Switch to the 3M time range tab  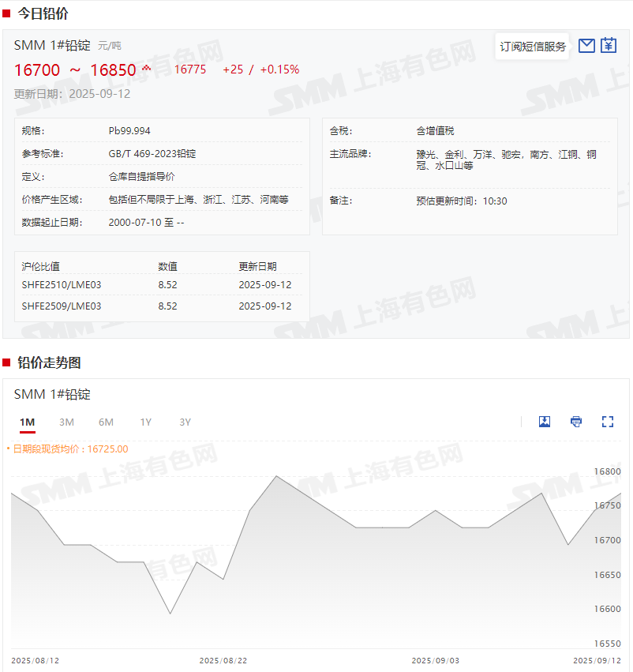click(66, 422)
